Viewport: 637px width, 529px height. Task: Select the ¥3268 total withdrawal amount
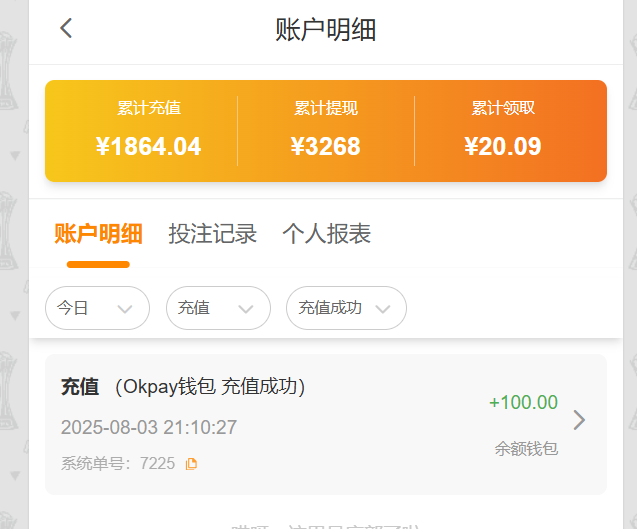point(326,147)
